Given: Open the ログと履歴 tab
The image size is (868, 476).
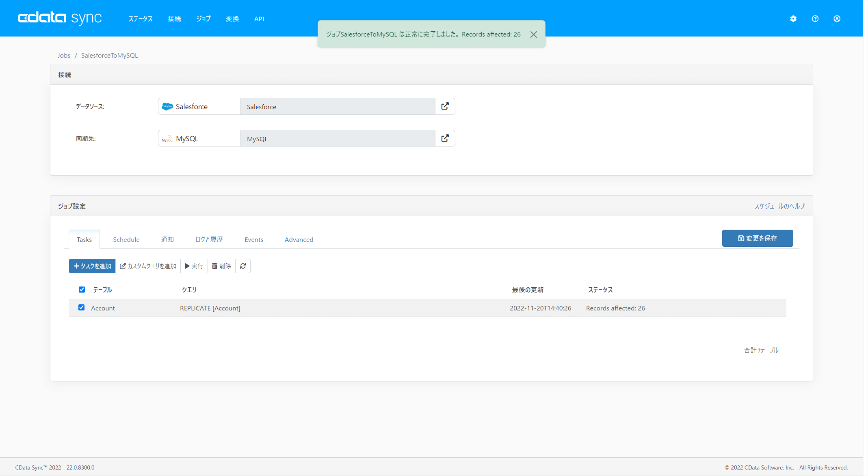Looking at the screenshot, I should (x=209, y=240).
